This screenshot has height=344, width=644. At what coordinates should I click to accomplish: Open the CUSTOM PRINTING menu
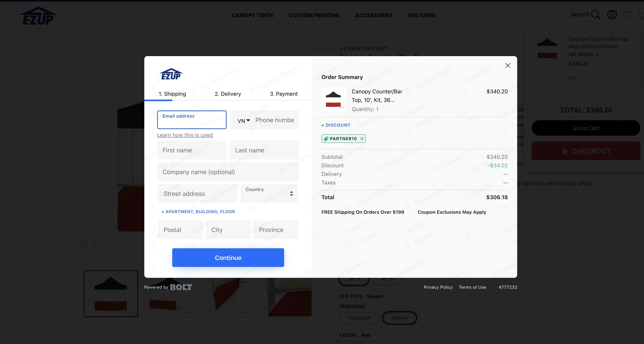pyautogui.click(x=314, y=15)
